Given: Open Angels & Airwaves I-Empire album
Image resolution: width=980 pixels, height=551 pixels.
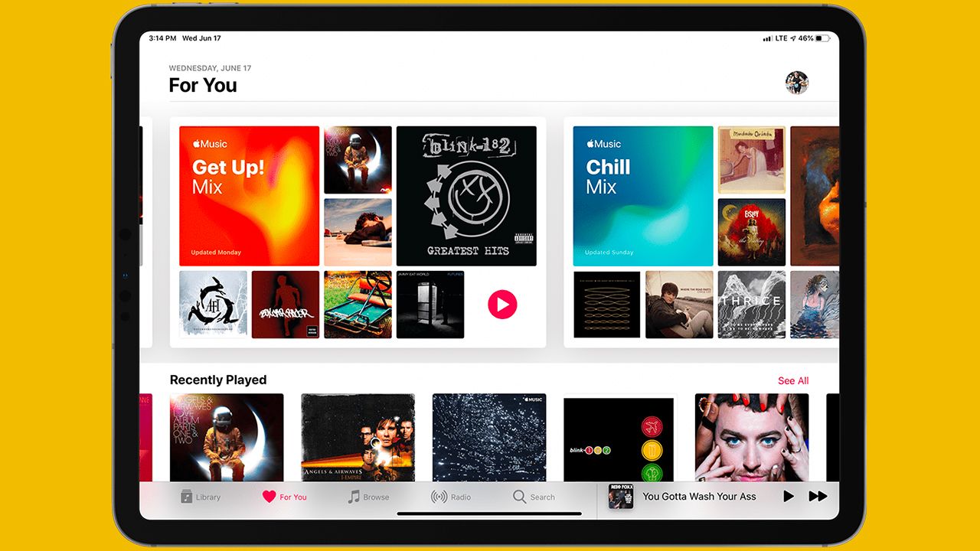Looking at the screenshot, I should [358, 438].
